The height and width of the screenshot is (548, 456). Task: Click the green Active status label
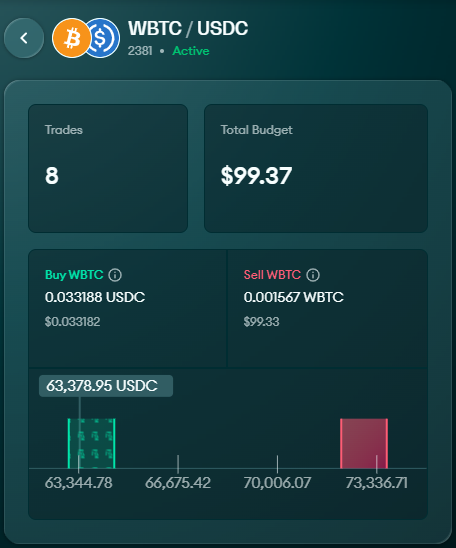(191, 51)
